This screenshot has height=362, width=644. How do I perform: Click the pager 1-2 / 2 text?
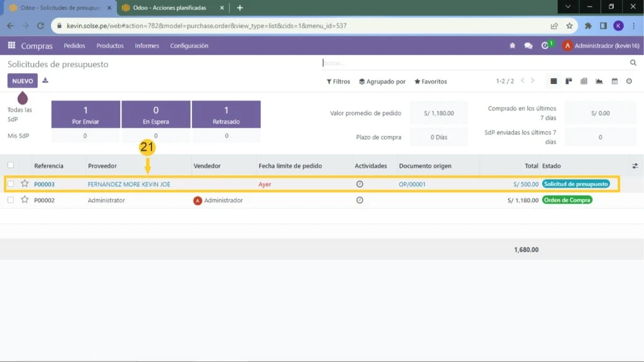(505, 81)
